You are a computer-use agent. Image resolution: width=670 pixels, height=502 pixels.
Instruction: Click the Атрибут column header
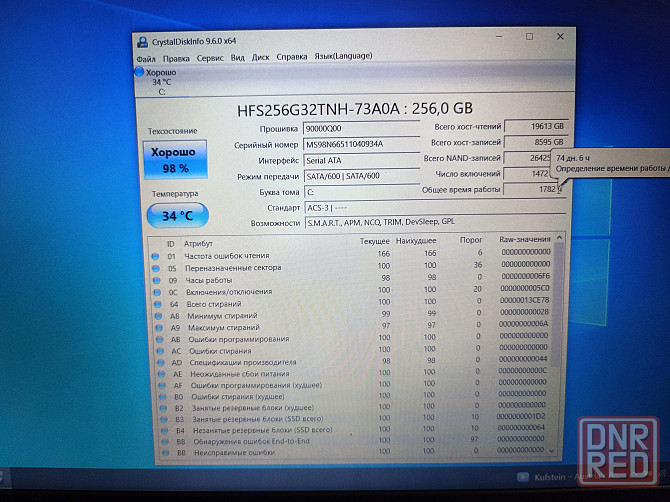point(198,244)
